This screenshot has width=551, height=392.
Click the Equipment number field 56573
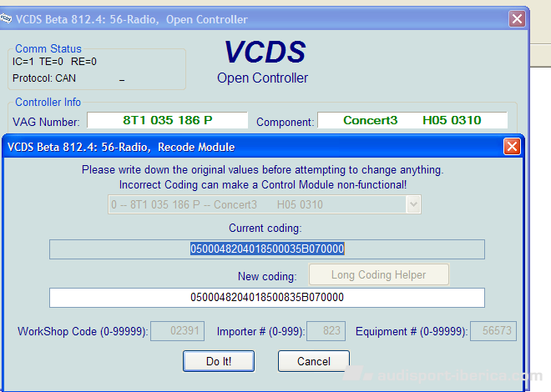click(493, 331)
